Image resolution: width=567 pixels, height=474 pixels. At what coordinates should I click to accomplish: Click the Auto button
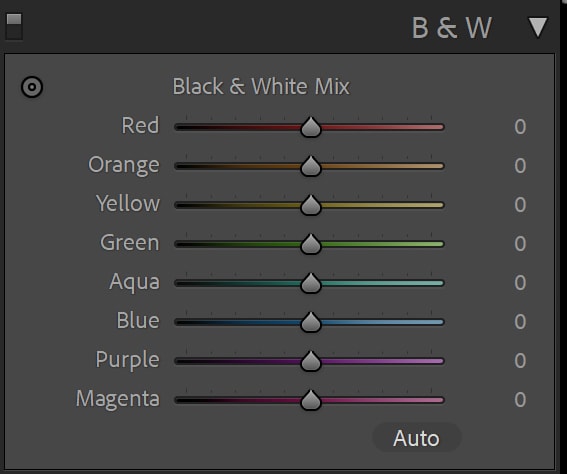coord(416,438)
